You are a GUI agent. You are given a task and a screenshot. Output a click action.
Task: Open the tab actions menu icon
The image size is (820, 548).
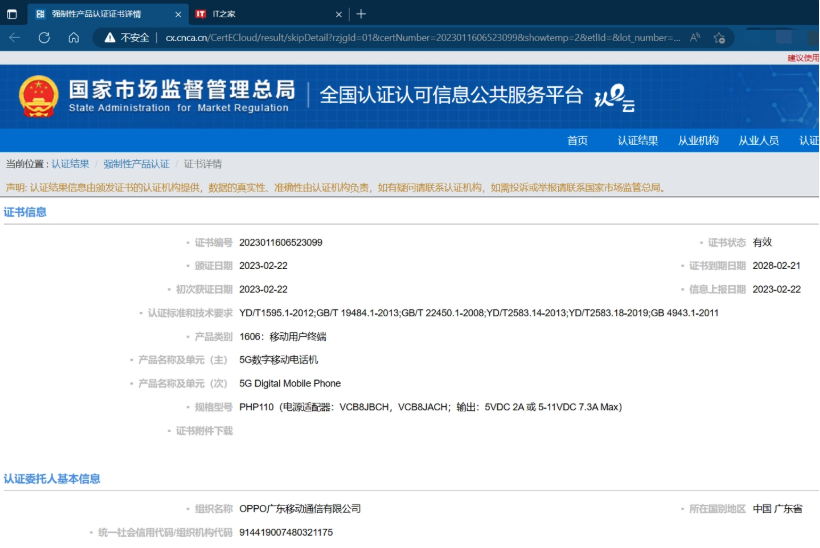12,14
